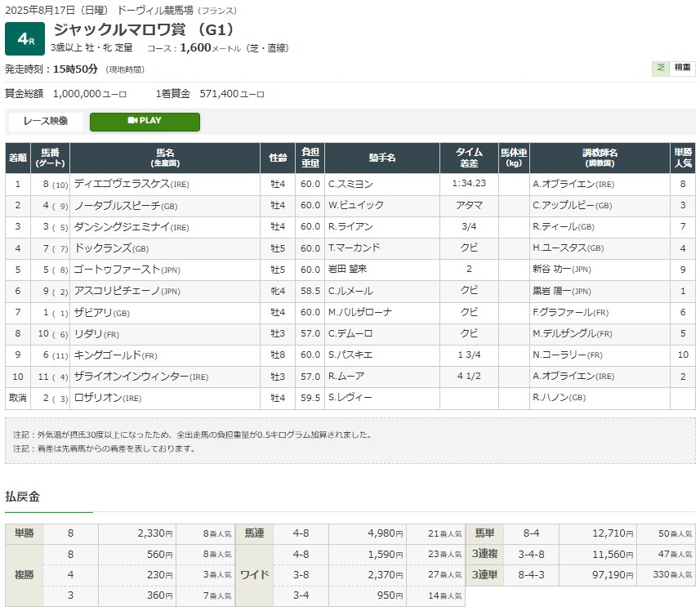Click the ワイド payout label
The image size is (700, 611).
[x=255, y=577]
